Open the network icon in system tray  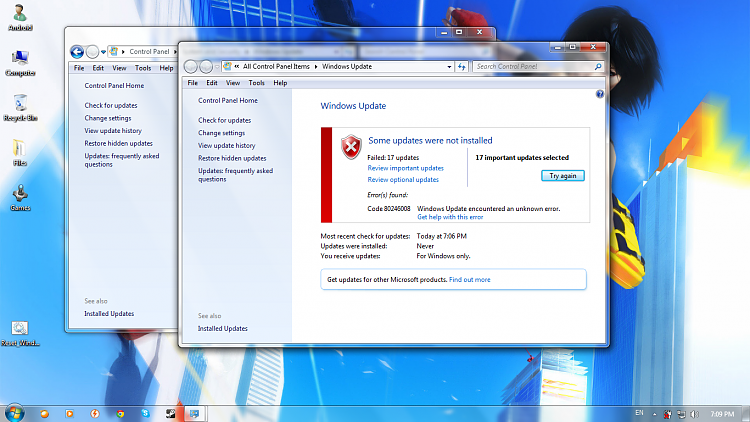(681, 414)
